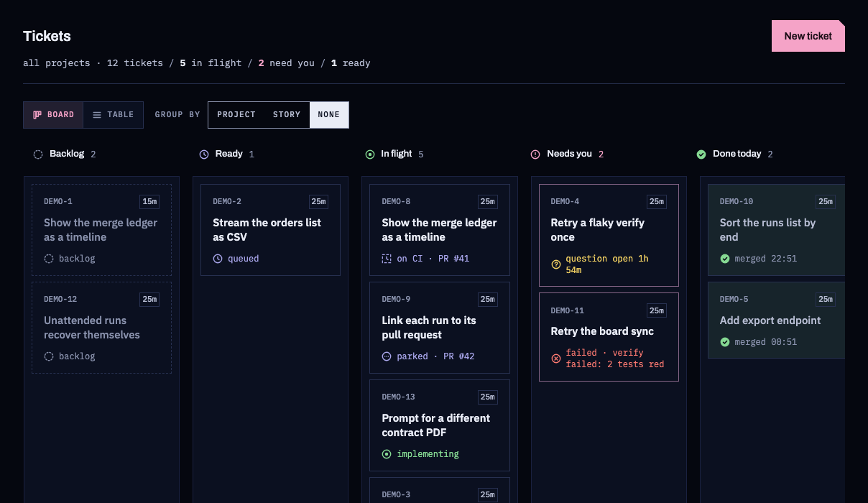
Task: Open Retry the board sync ticket
Action: (x=609, y=337)
